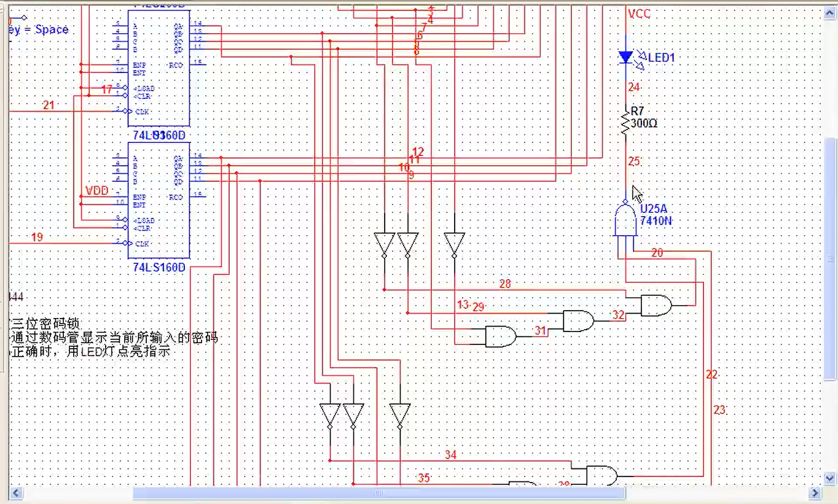Click the vertical scrollbar down arrow
Image resolution: width=838 pixels, height=504 pixels.
(x=831, y=477)
